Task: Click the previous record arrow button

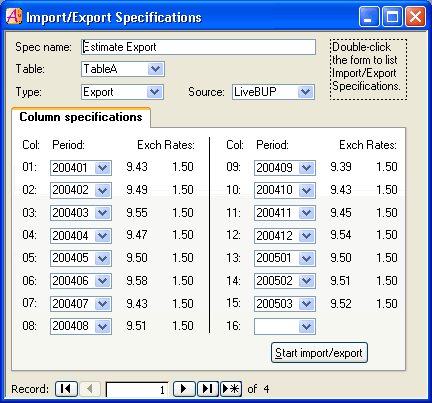Action: coord(90,389)
